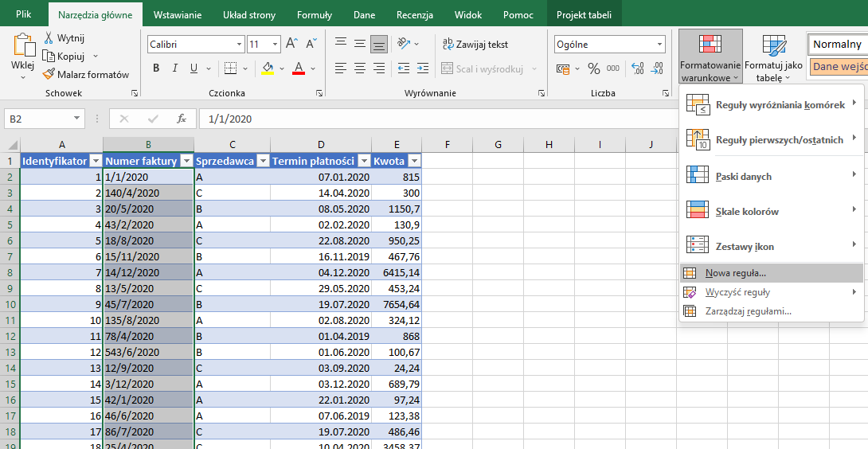Click the Formatuj jako tabelę icon
Viewport: 868px width, 449px height.
coord(773,45)
